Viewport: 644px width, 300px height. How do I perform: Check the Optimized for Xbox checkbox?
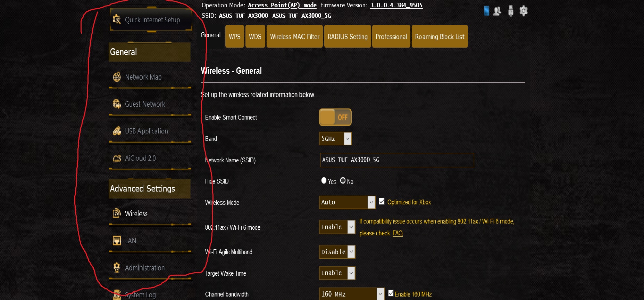point(382,202)
